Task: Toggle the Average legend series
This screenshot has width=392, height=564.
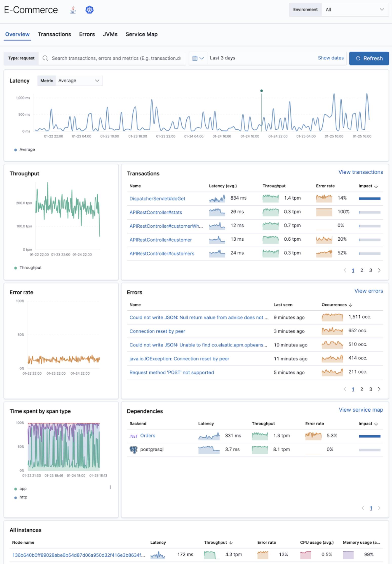Action: 25,150
